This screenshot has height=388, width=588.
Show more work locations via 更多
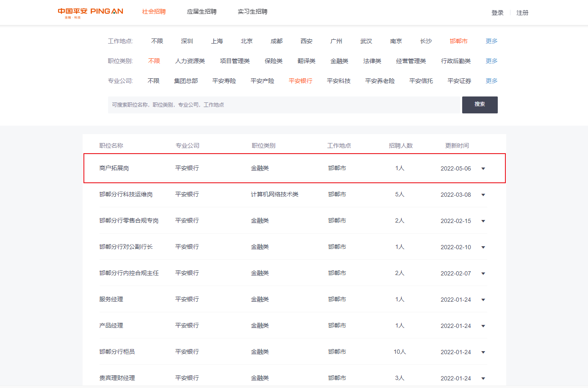tap(491, 41)
